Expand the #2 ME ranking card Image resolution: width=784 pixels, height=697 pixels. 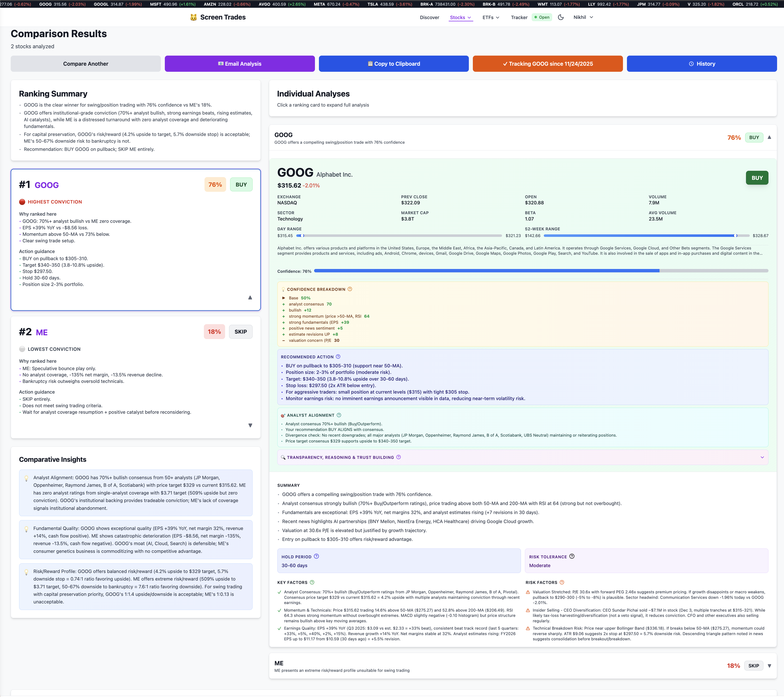[x=250, y=425]
